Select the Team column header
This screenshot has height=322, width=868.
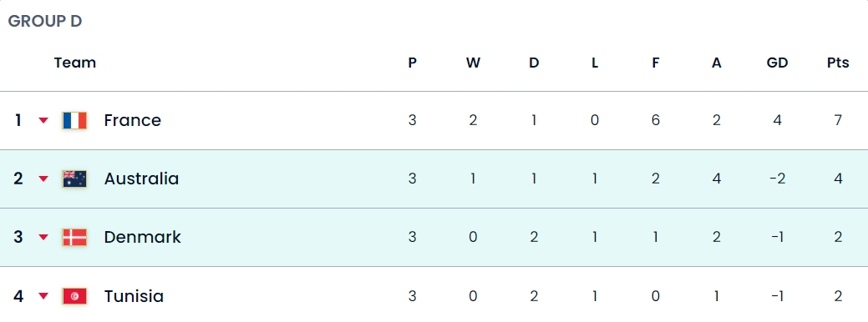click(x=75, y=63)
